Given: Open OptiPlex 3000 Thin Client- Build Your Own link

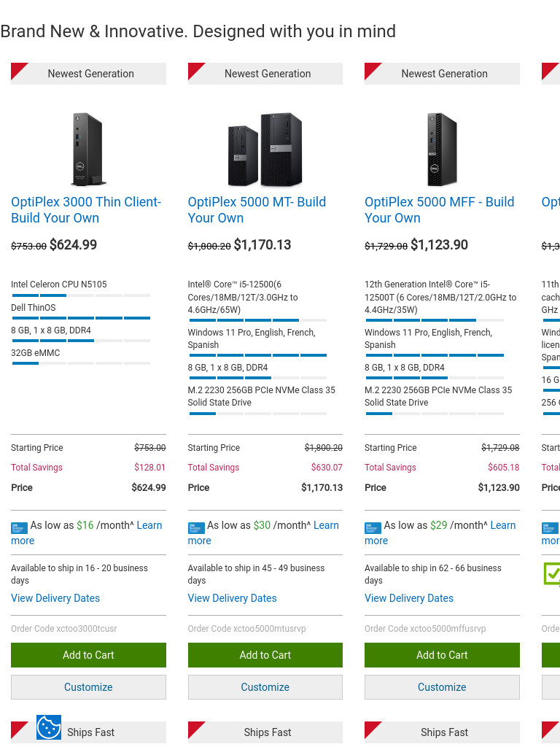Looking at the screenshot, I should click(86, 209).
